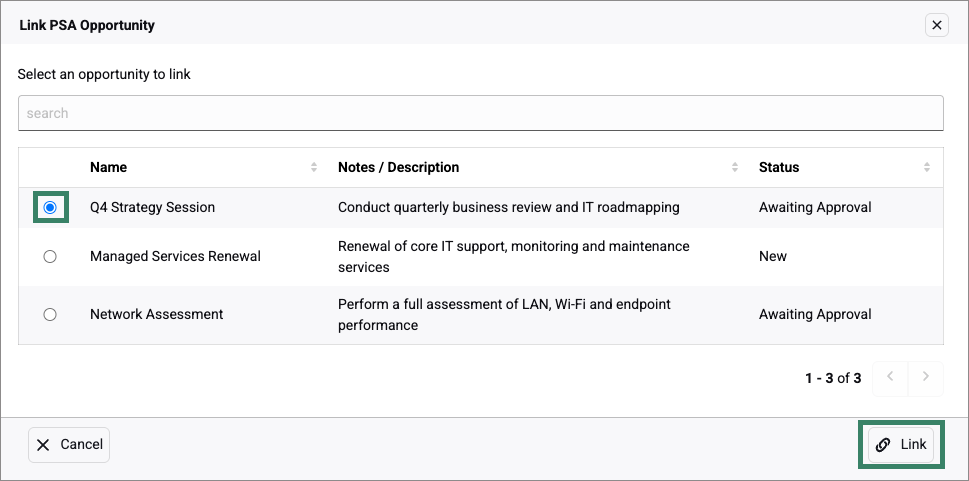This screenshot has width=969, height=481.
Task: Click the Name column header
Action: (x=109, y=167)
